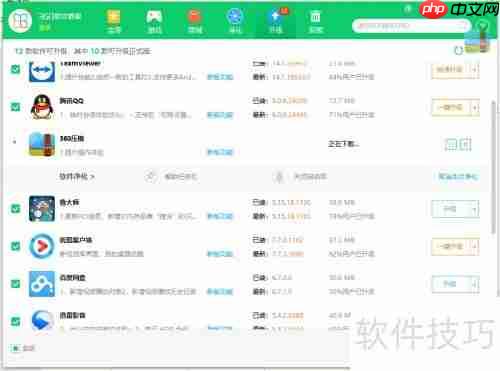Viewport: 500px width, 371px height.
Task: Uncheck the 百度网盘 checkbox
Action: point(15,284)
